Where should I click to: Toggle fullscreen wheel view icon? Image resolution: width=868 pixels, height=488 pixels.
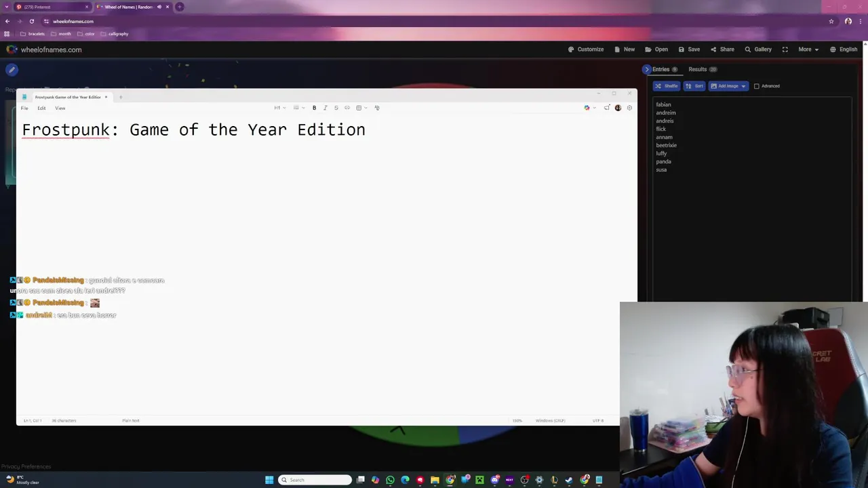[x=785, y=49]
